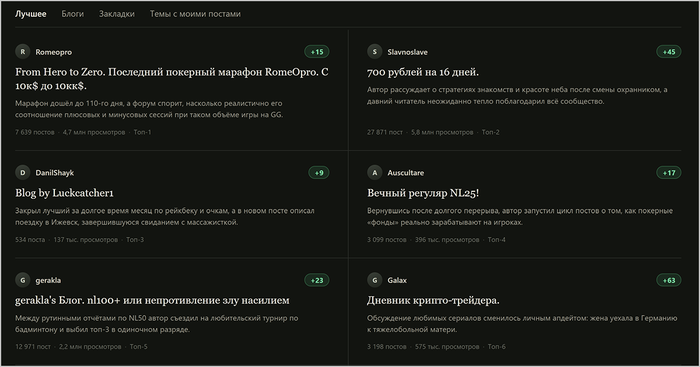Click the 3 198 постов count
700x367 pixels.
click(x=387, y=346)
